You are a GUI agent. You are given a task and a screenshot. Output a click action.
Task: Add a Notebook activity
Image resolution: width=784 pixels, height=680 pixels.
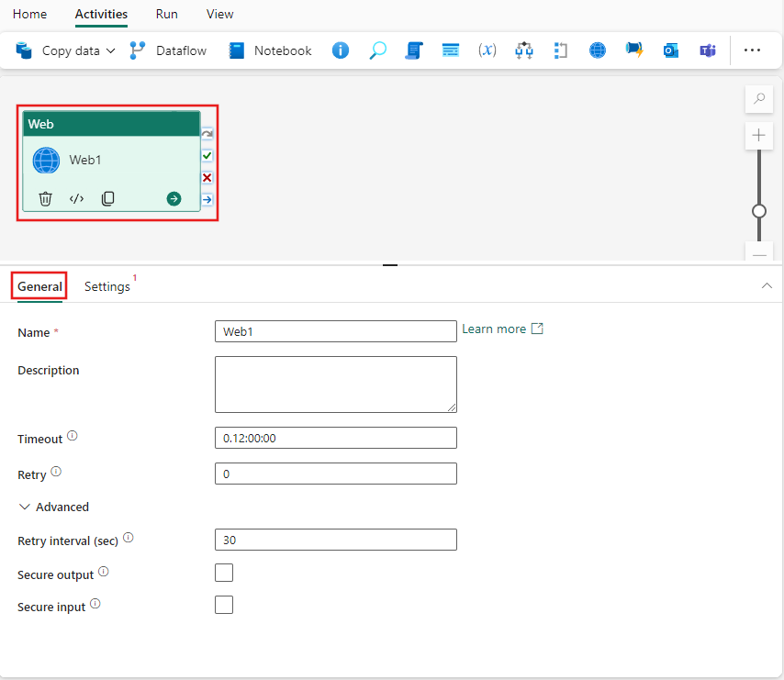(x=269, y=50)
